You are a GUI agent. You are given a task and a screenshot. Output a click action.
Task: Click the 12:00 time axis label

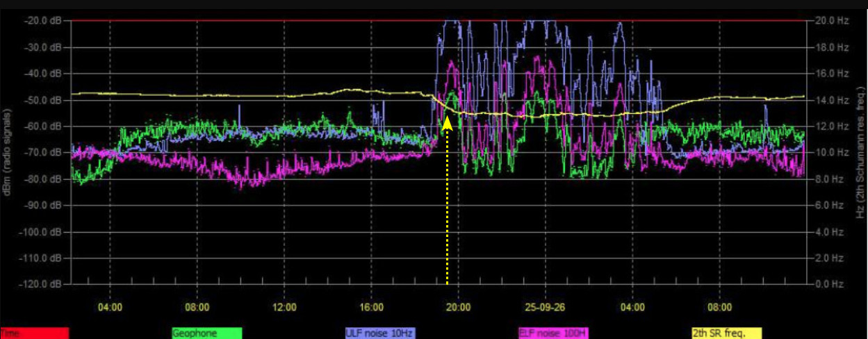[x=285, y=306]
